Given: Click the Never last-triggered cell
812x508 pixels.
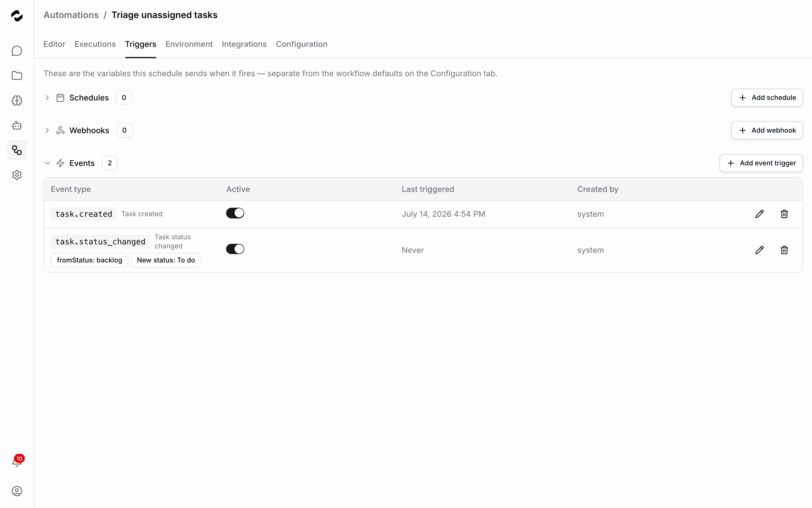Looking at the screenshot, I should pyautogui.click(x=413, y=250).
